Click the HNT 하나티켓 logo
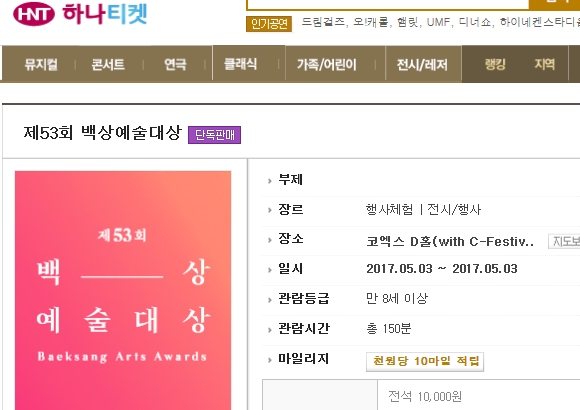This screenshot has width=580, height=410. [80, 14]
